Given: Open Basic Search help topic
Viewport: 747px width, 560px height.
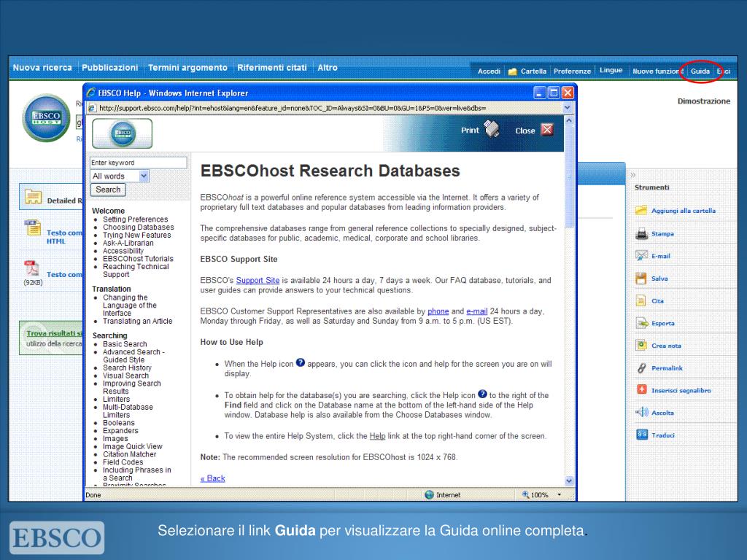Looking at the screenshot, I should click(x=125, y=344).
